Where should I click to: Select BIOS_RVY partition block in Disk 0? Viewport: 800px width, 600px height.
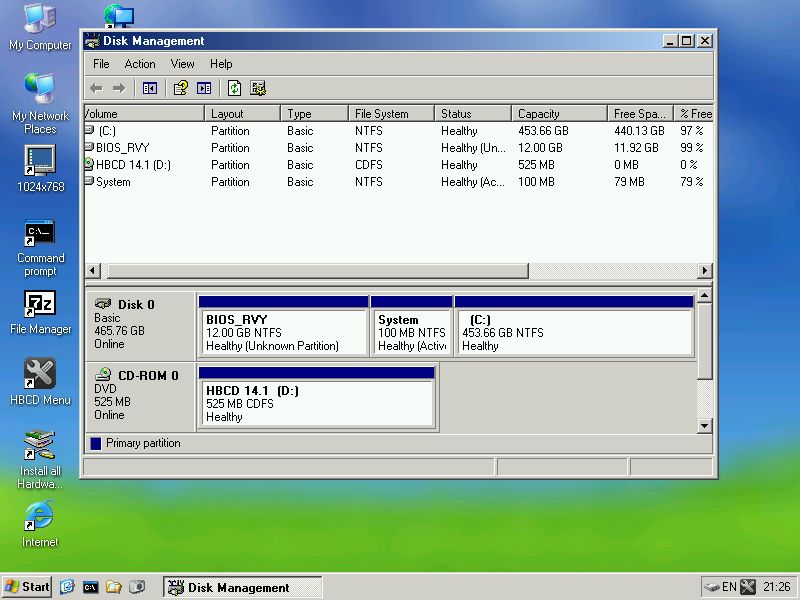pos(283,326)
